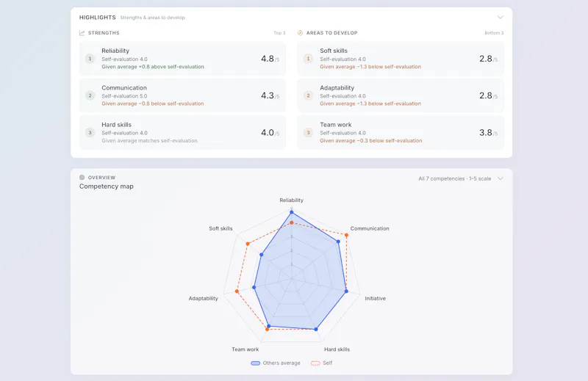Screen dimensions: 588x381
Task: Click the 2.8 score for Soft skills
Action: click(x=486, y=59)
